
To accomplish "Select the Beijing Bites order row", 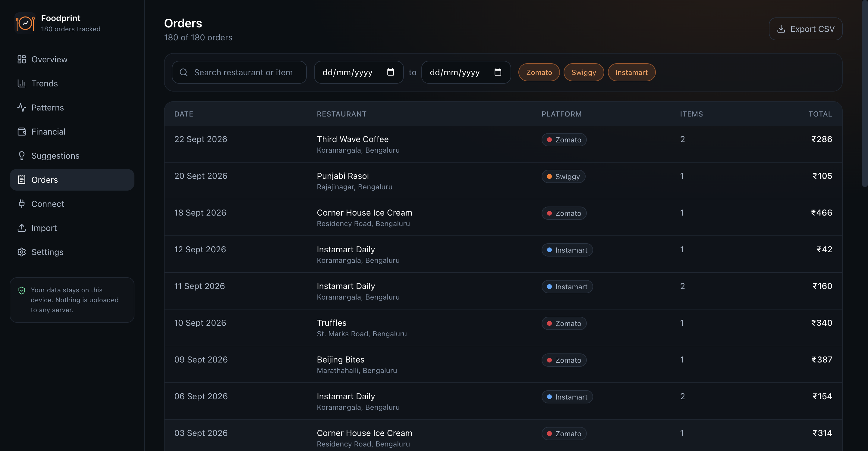I will [x=503, y=365].
